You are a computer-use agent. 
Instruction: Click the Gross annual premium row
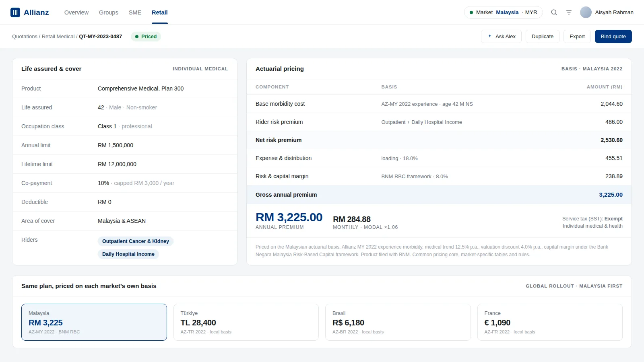[x=439, y=195]
